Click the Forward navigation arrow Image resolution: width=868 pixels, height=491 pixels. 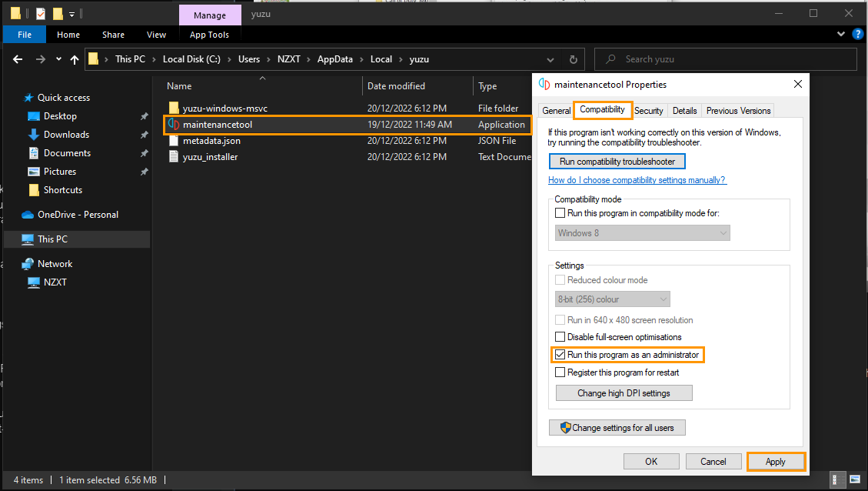pyautogui.click(x=41, y=59)
